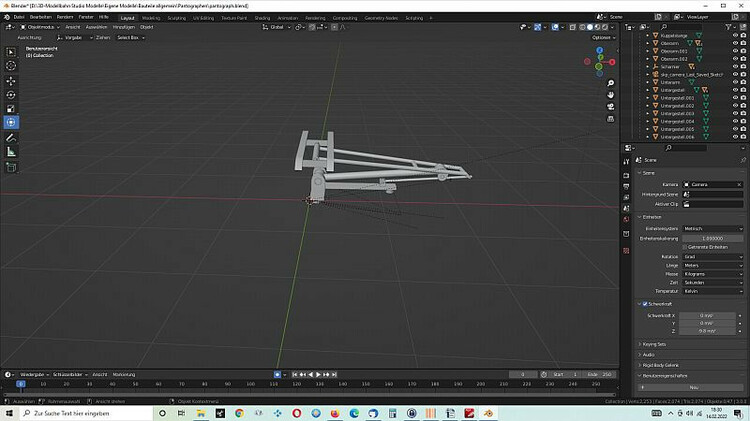
Task: Activate the Scale tool in the toolbar
Action: coord(11,108)
